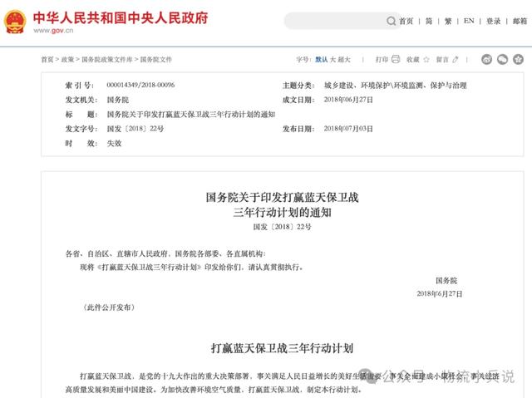Click 国发〔2018〕22号 next to 发文字号
The width and height of the screenshot is (532, 398).
(x=135, y=129)
